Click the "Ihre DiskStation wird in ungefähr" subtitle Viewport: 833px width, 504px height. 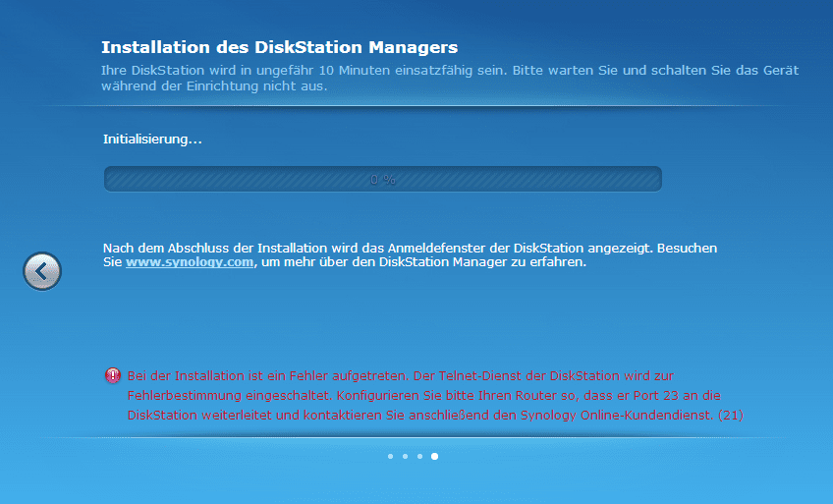coord(450,78)
